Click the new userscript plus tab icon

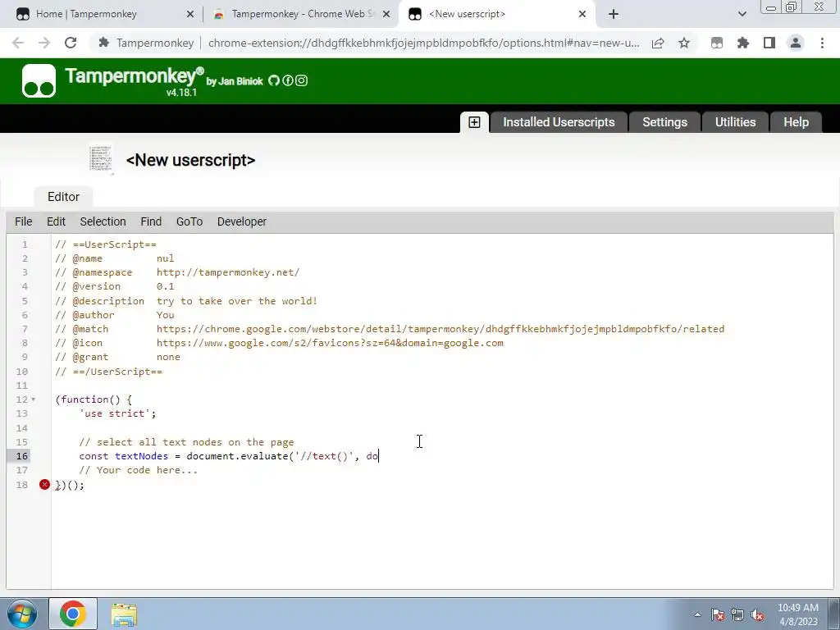474,122
